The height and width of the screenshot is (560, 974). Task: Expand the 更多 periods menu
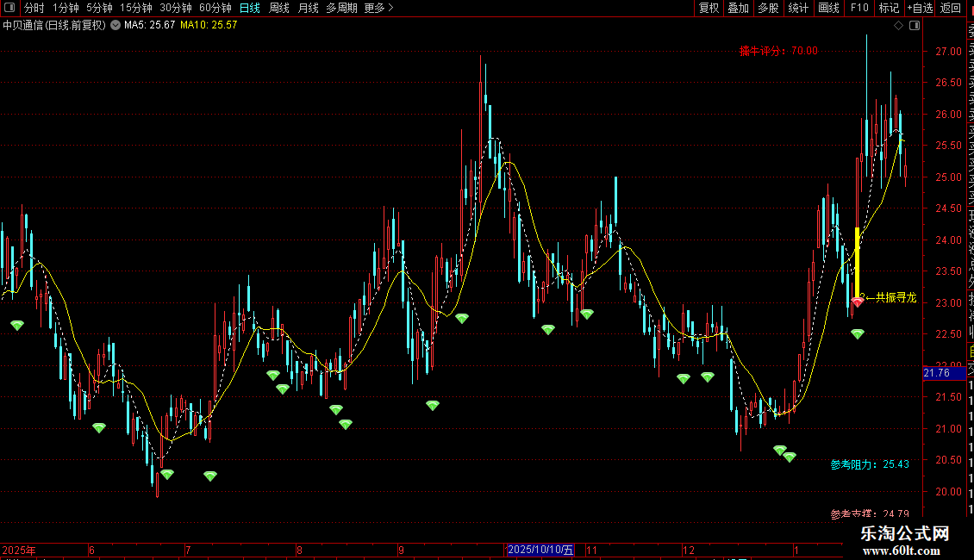[x=378, y=8]
